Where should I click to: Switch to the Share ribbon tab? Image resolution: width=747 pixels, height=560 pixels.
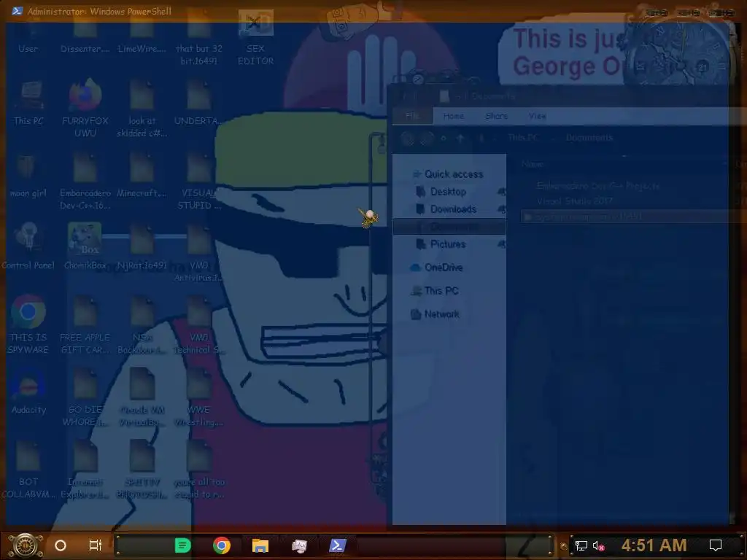point(496,116)
